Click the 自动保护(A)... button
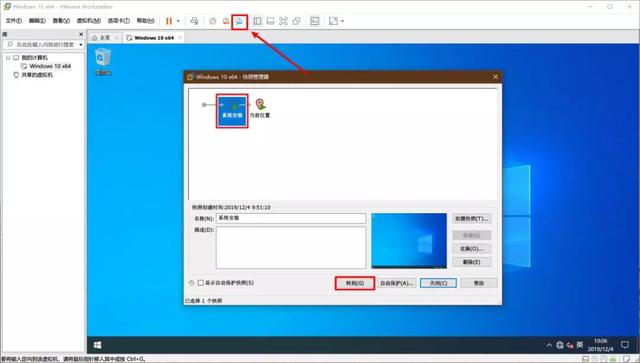The height and width of the screenshot is (363, 640). (397, 283)
